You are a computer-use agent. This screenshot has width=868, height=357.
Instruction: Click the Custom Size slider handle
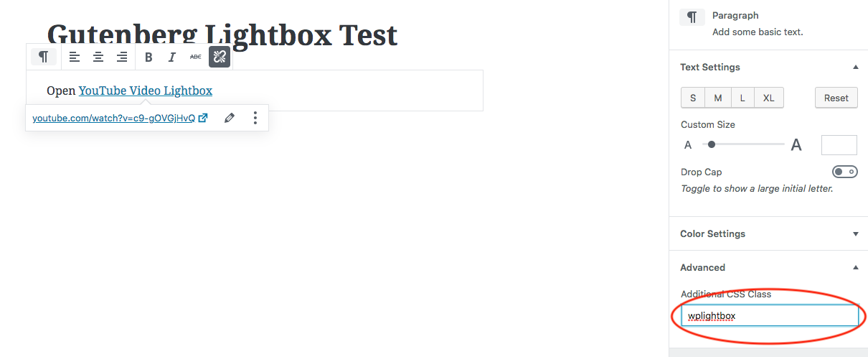712,144
